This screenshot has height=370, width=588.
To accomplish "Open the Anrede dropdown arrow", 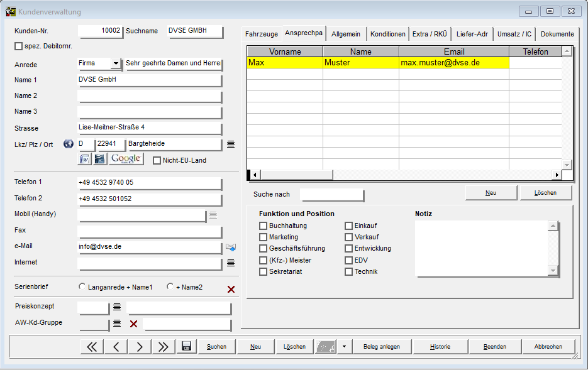I will pos(116,63).
